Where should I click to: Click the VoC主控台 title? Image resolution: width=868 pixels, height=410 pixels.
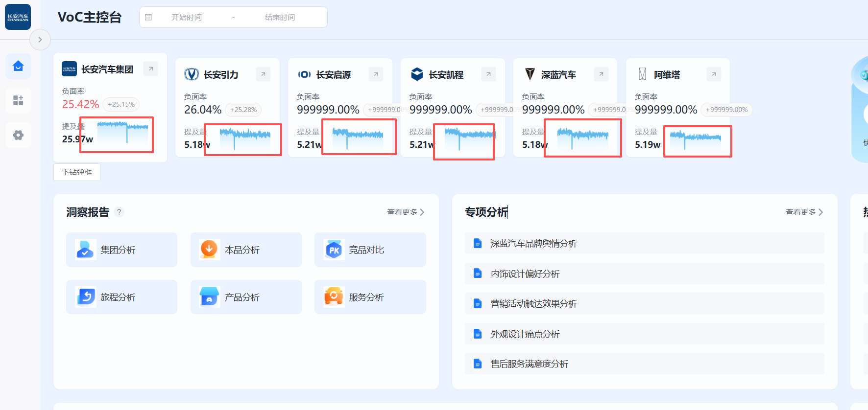pyautogui.click(x=90, y=17)
